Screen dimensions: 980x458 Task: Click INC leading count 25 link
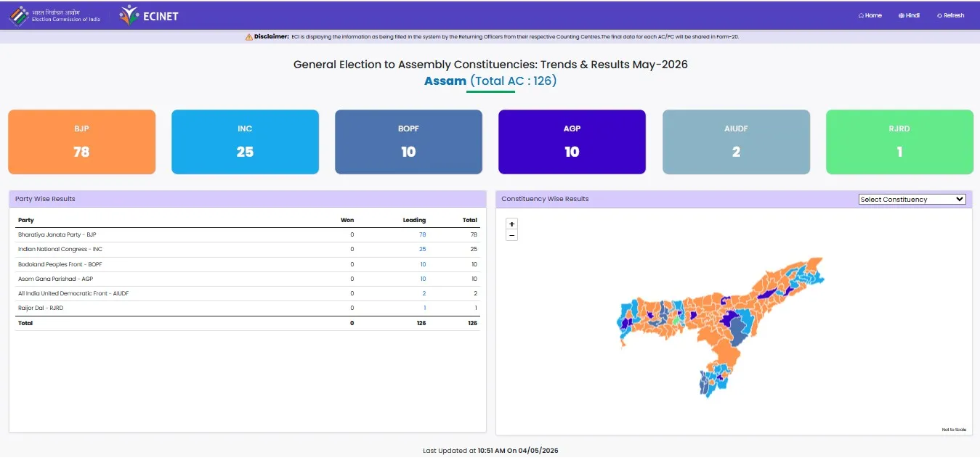click(422, 249)
